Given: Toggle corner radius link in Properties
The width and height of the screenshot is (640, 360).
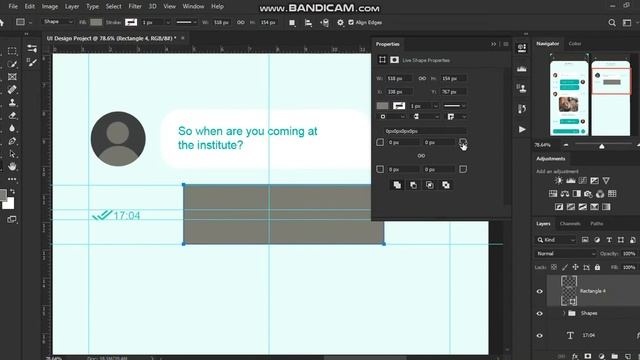Looking at the screenshot, I should click(x=421, y=156).
